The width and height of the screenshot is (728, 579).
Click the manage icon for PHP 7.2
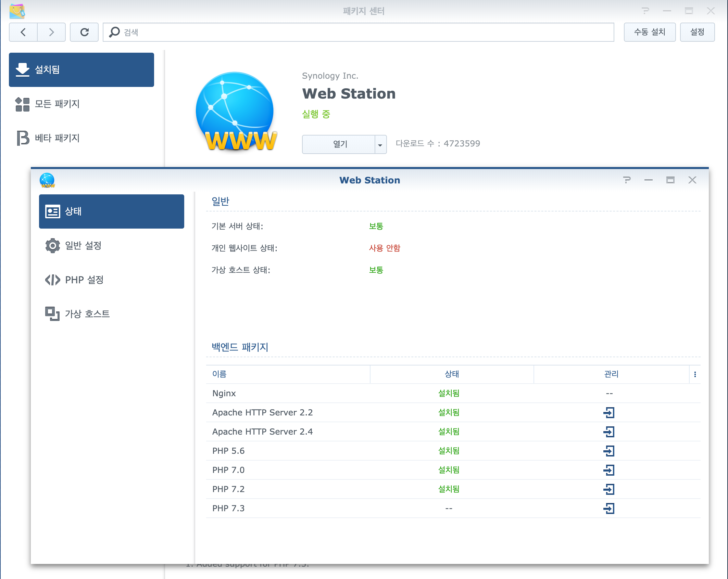[609, 489]
